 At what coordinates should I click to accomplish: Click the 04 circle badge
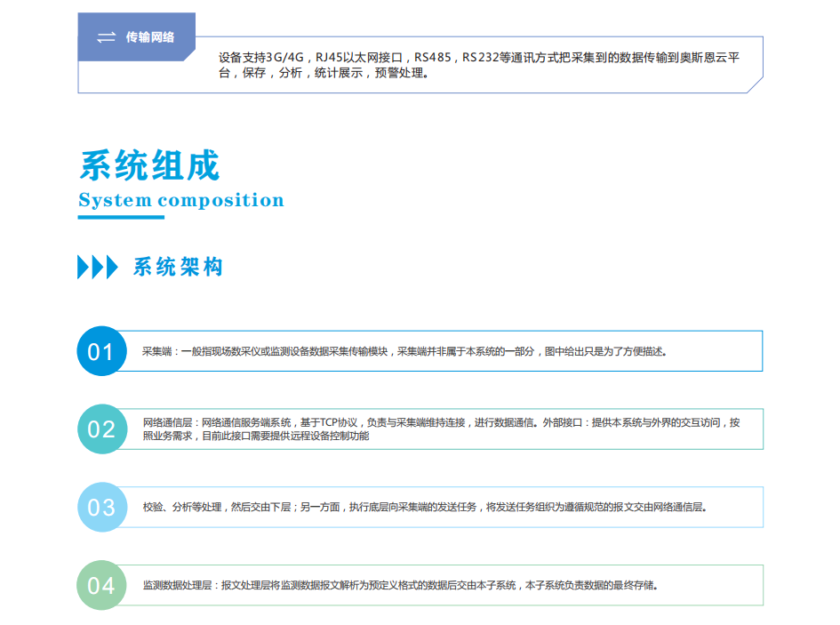[102, 585]
